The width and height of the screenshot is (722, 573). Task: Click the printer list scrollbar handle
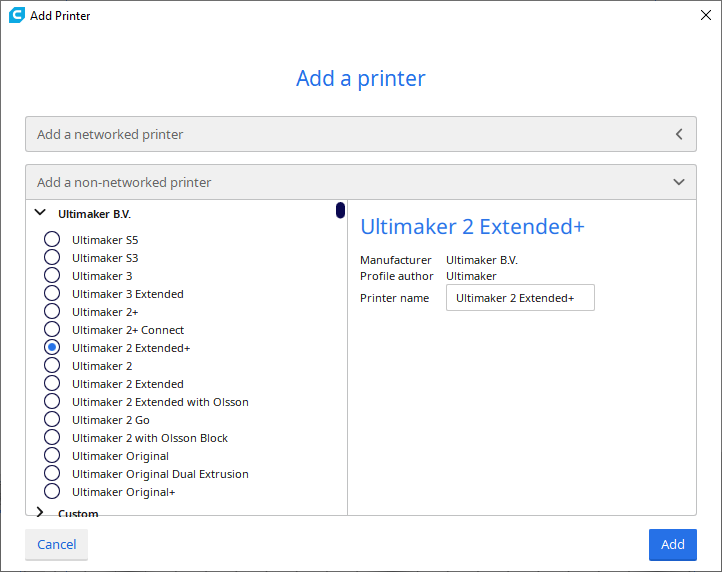click(340, 211)
